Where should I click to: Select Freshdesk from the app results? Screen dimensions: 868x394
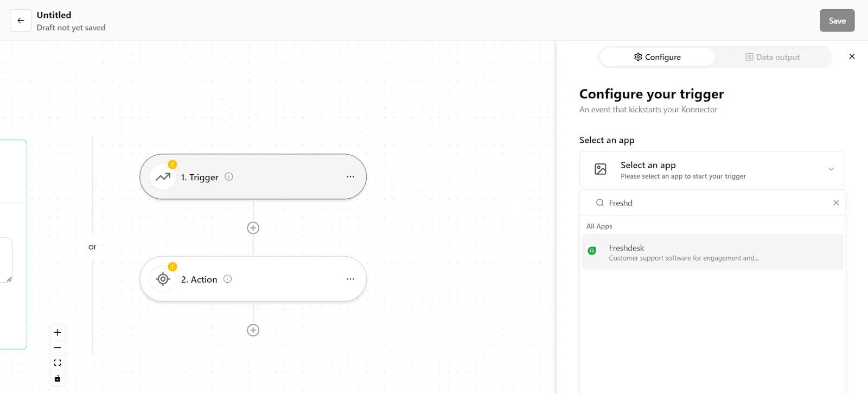coord(712,252)
